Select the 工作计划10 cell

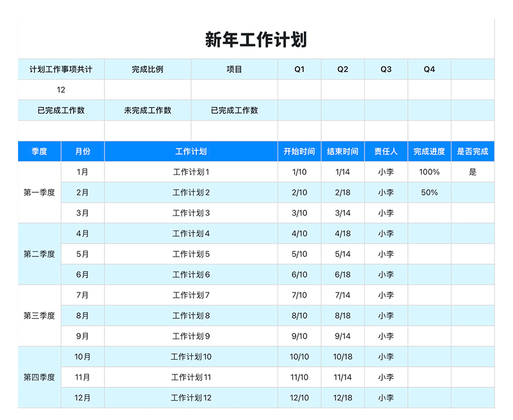191,357
